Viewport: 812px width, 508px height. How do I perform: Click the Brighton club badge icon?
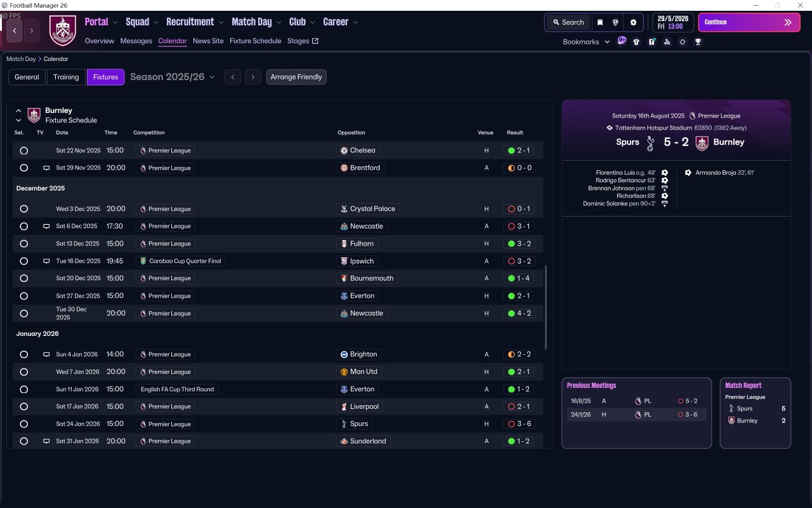pyautogui.click(x=344, y=354)
